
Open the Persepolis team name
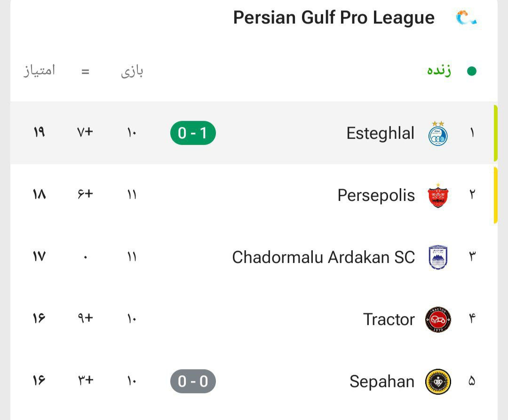[376, 195]
